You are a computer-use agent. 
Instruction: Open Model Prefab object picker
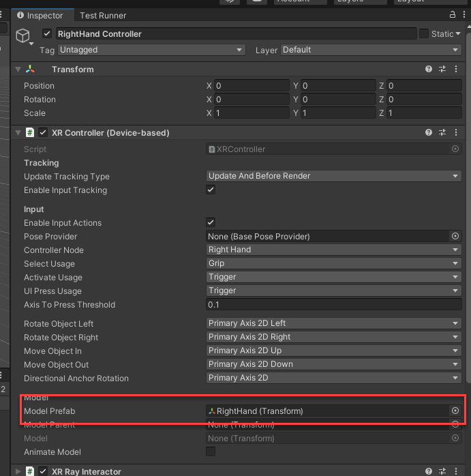click(x=455, y=411)
